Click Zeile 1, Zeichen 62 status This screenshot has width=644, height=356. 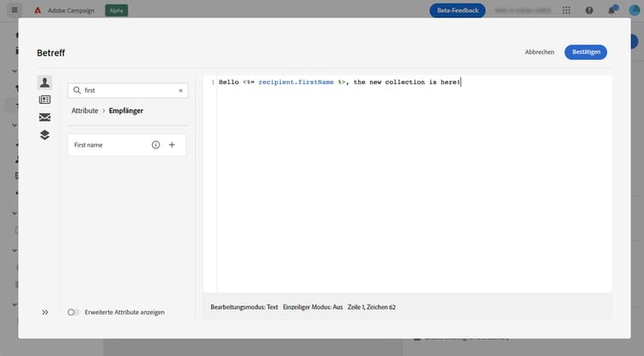pyautogui.click(x=371, y=307)
